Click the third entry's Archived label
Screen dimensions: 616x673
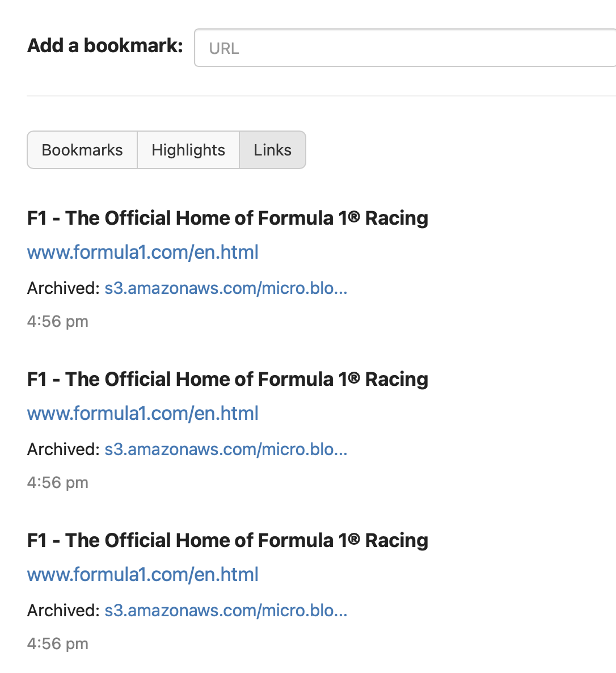[x=64, y=611]
